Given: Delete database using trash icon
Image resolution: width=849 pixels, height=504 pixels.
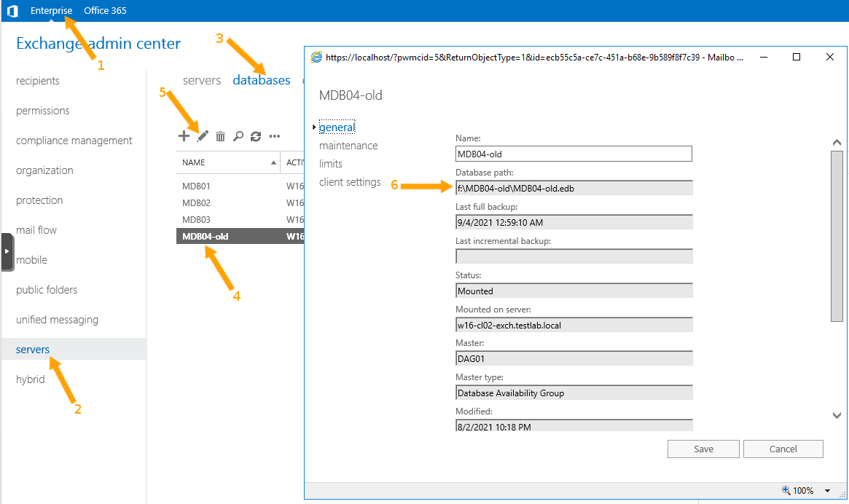Looking at the screenshot, I should (220, 136).
